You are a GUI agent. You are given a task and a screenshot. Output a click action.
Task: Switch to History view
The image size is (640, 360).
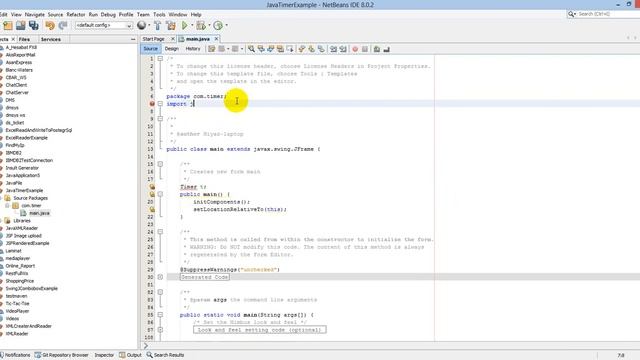click(x=193, y=49)
